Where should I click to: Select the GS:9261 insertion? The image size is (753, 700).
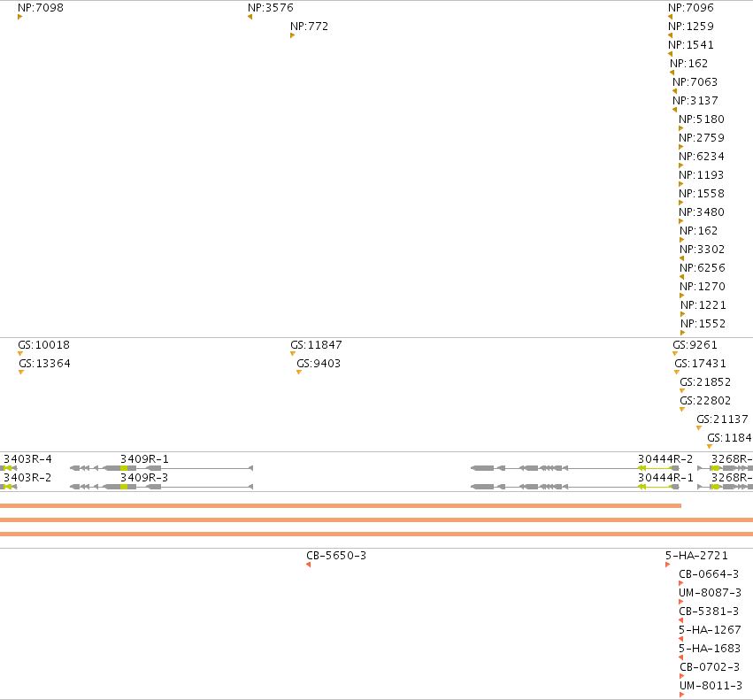(x=675, y=354)
